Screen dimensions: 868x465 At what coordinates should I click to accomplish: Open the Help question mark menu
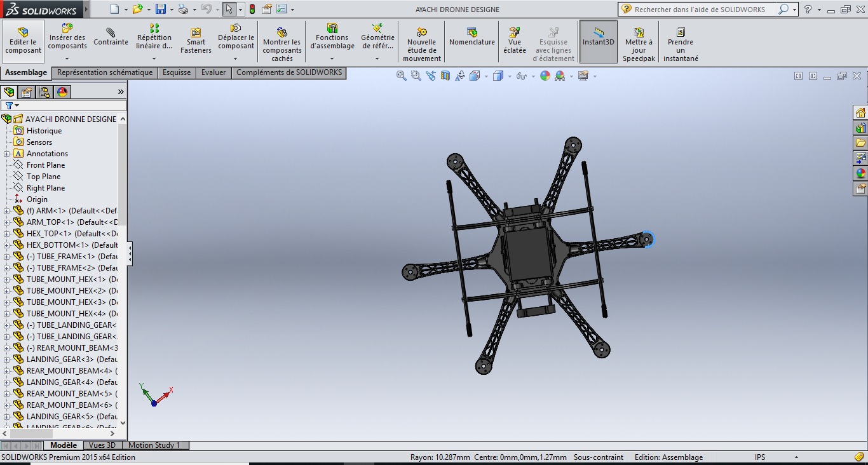point(808,9)
